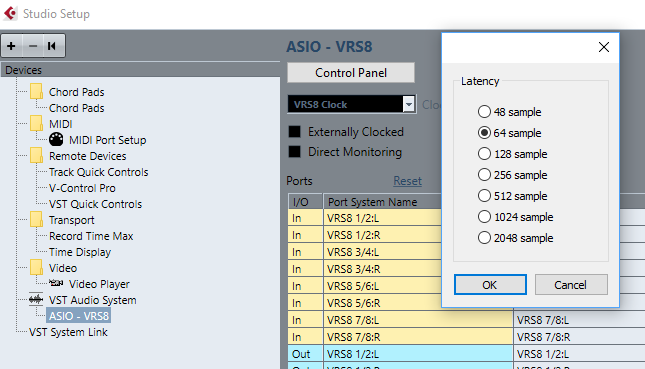The image size is (645, 369).
Task: Select Record Time Max
Action: pos(91,236)
